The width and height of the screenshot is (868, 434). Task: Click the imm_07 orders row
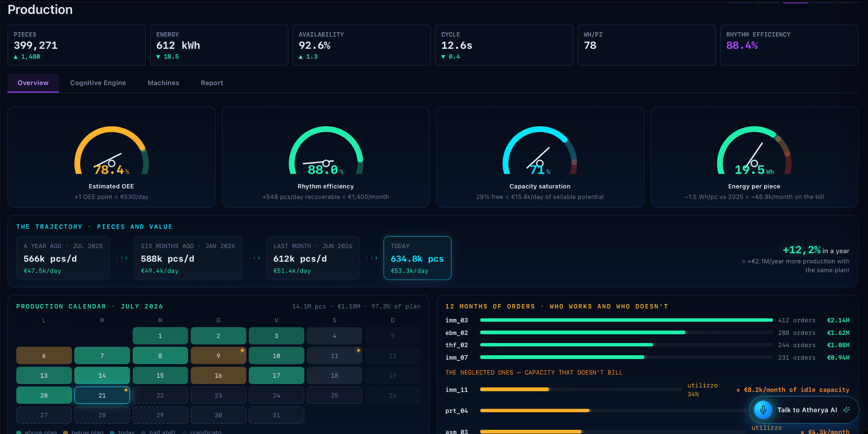click(x=648, y=357)
